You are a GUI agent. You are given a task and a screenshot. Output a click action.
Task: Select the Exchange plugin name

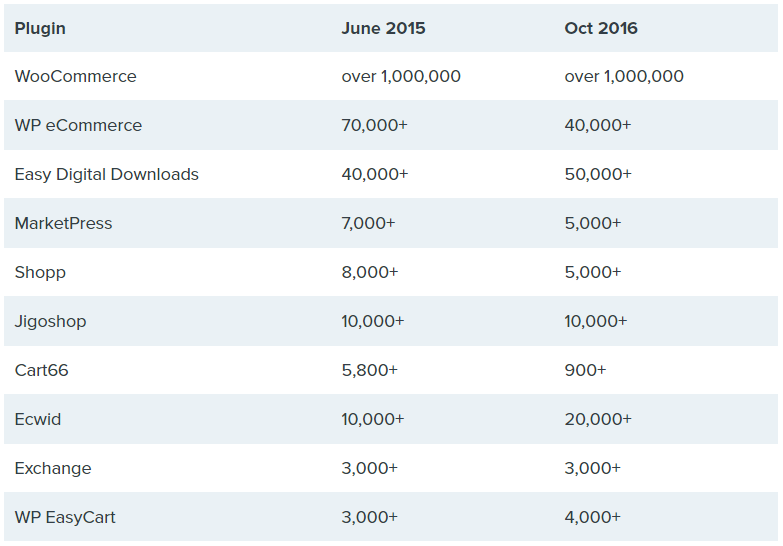click(53, 468)
